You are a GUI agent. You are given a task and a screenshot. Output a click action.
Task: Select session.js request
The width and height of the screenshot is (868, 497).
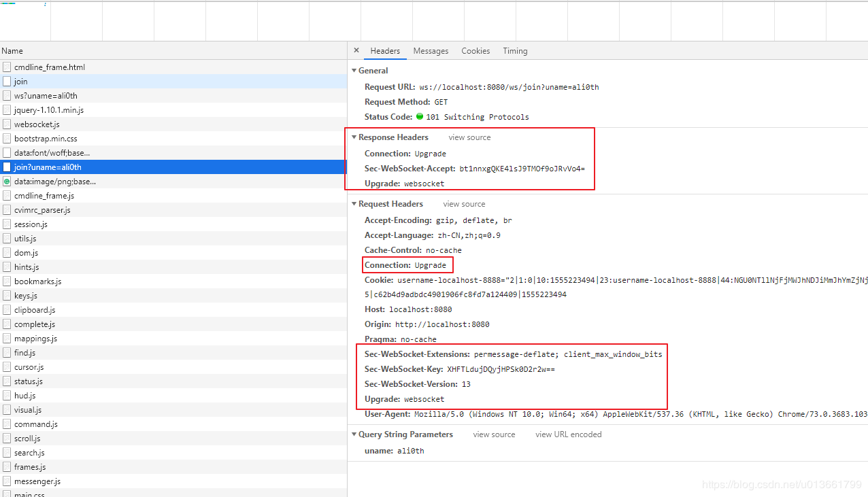173,224
